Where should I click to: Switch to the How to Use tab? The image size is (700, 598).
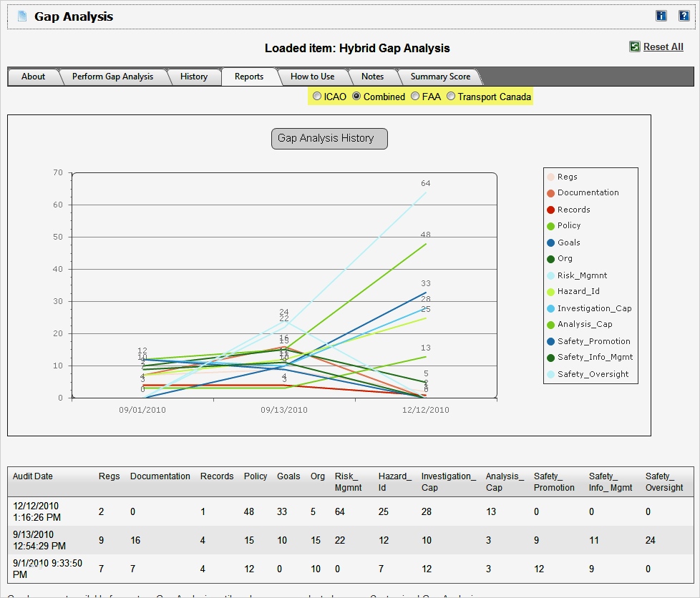(x=313, y=76)
